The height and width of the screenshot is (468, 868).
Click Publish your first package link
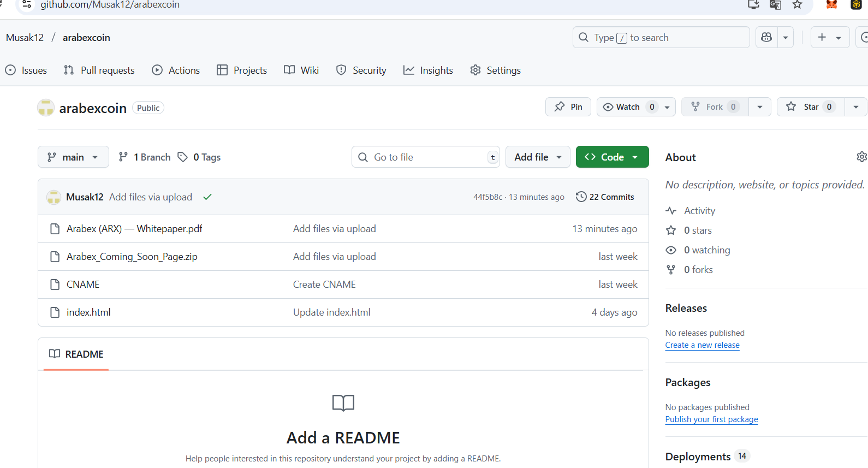[711, 419]
